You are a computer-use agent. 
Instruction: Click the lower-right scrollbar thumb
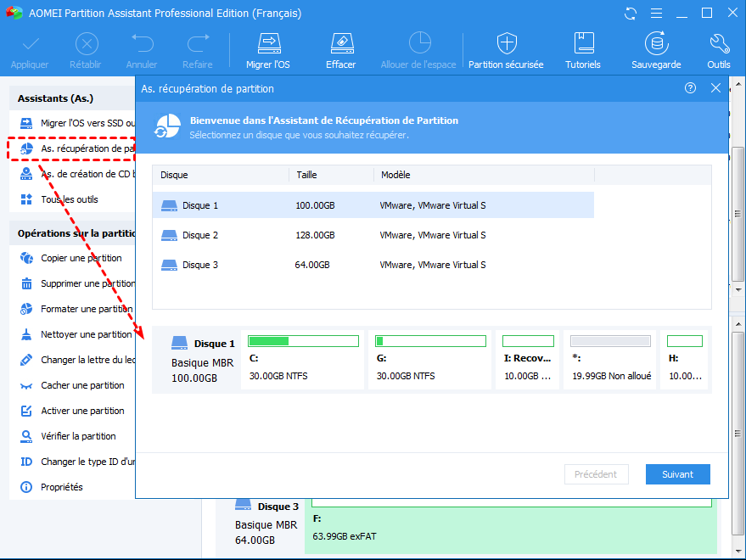[x=738, y=433]
